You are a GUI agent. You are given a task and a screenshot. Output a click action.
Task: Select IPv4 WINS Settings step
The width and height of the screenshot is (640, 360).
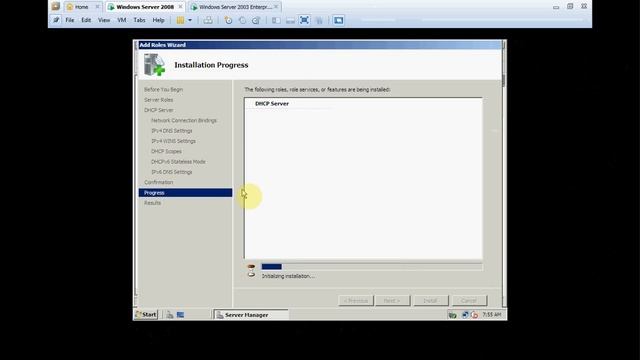pyautogui.click(x=173, y=141)
